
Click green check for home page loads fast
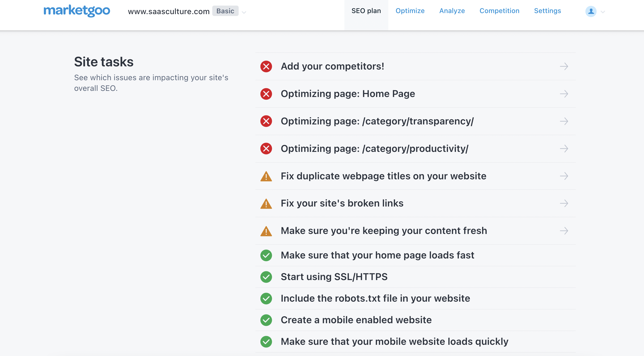pyautogui.click(x=266, y=256)
